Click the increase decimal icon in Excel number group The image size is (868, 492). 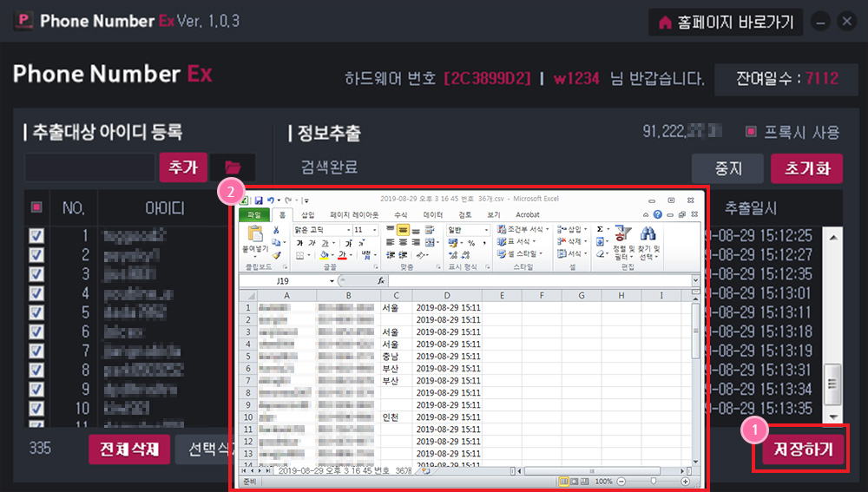click(x=453, y=254)
